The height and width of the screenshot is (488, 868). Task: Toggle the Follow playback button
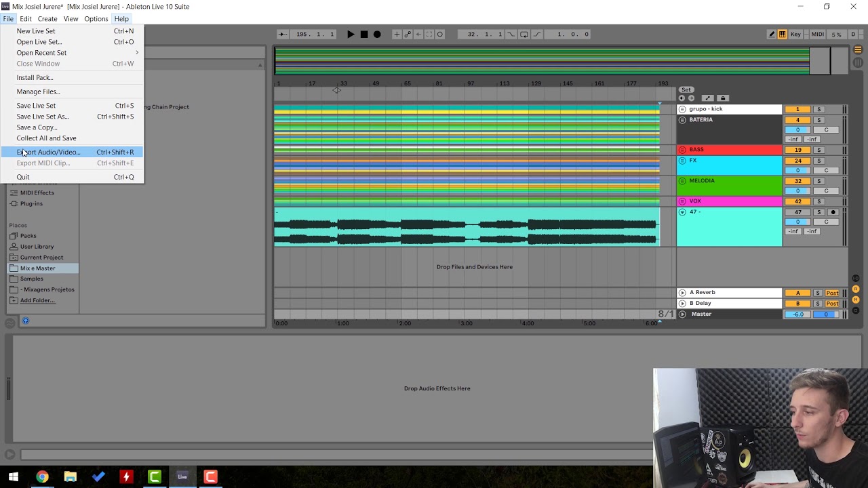(282, 34)
